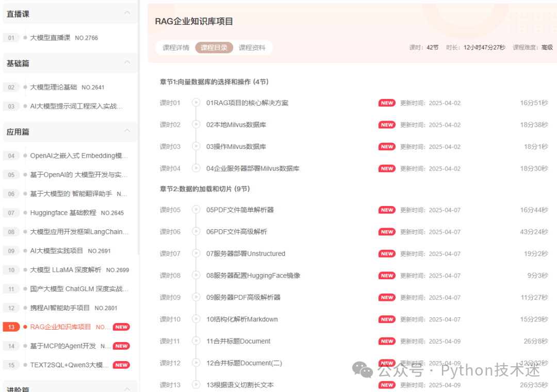Click NEW badge beside TEXT2SQL+Qwen3大模
The image size is (557, 392).
pyautogui.click(x=121, y=365)
